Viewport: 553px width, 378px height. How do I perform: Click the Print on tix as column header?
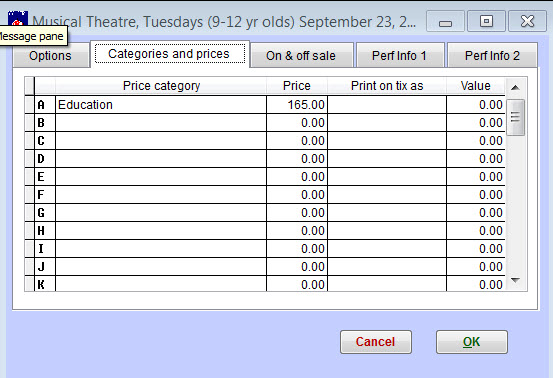pyautogui.click(x=387, y=86)
